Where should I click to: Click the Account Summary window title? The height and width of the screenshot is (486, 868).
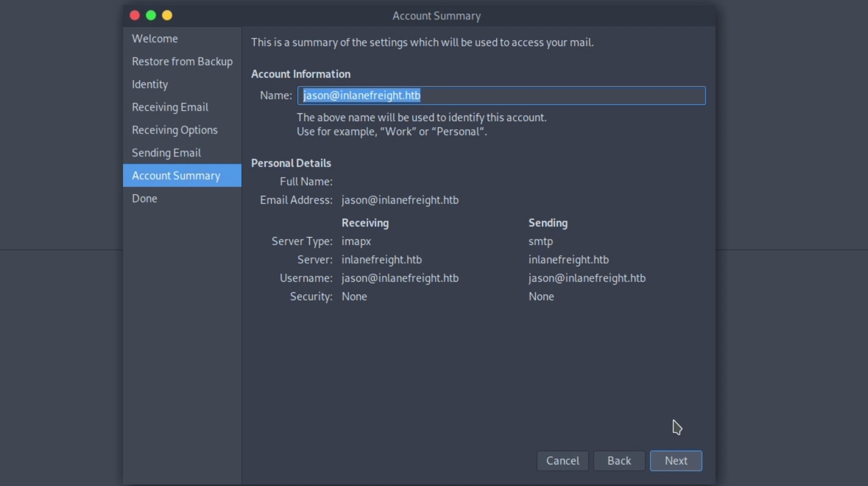[x=437, y=16]
